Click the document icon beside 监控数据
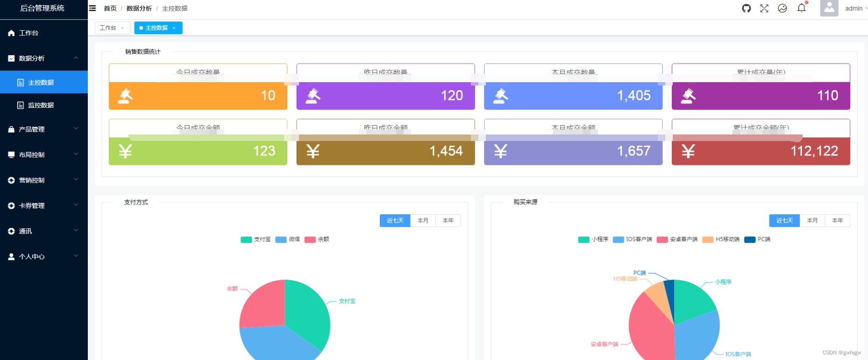This screenshot has width=868, height=360. [21, 105]
